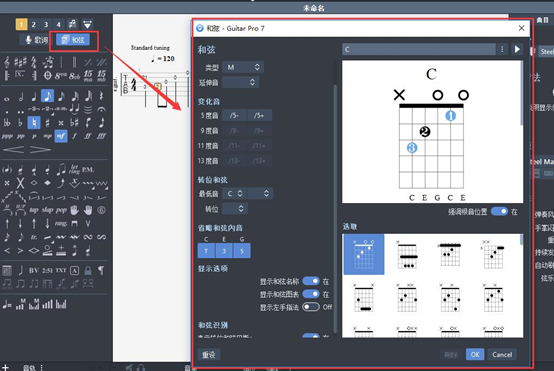The image size is (554, 371).
Task: Open the 和弦 chord panel
Action: point(73,40)
